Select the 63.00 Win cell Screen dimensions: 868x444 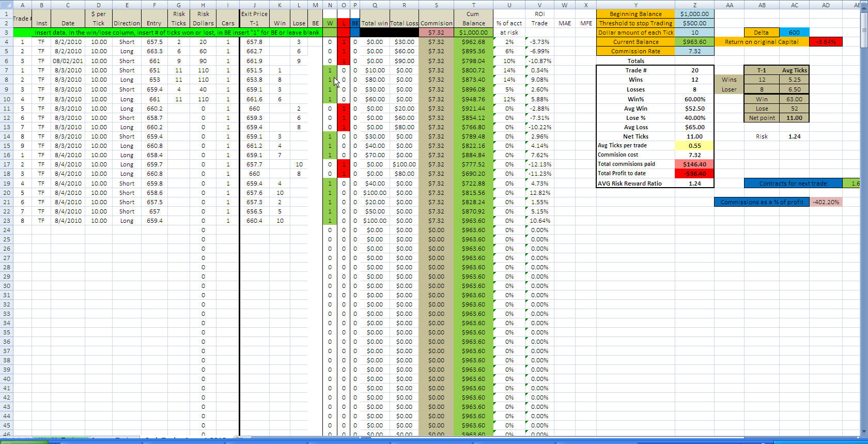[794, 99]
